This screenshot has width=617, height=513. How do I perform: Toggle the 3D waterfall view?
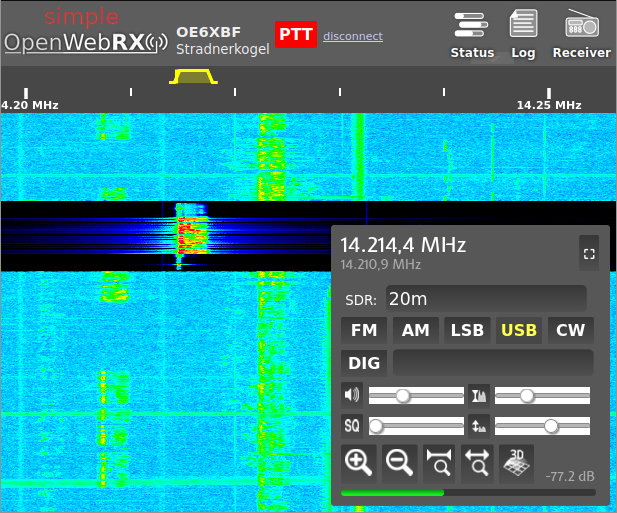(x=517, y=462)
